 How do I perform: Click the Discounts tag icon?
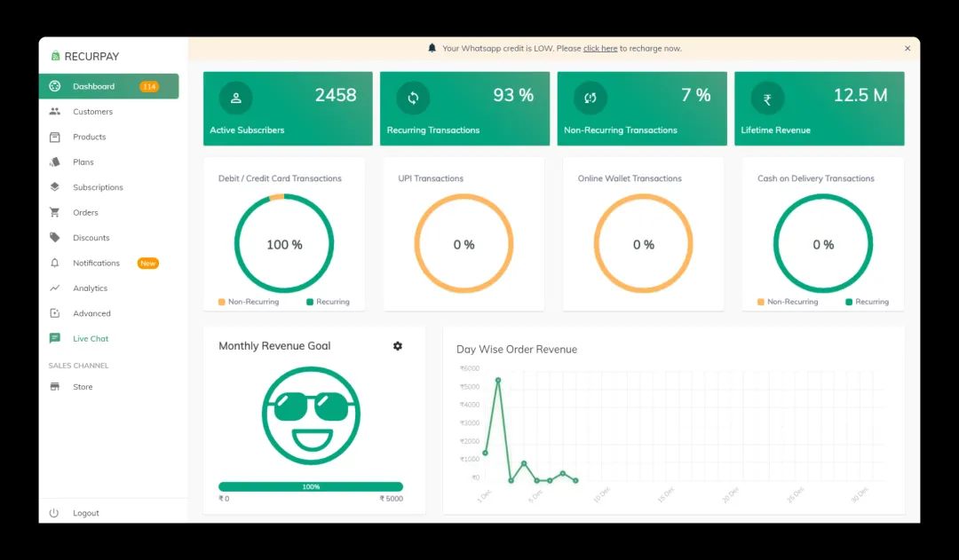click(55, 237)
